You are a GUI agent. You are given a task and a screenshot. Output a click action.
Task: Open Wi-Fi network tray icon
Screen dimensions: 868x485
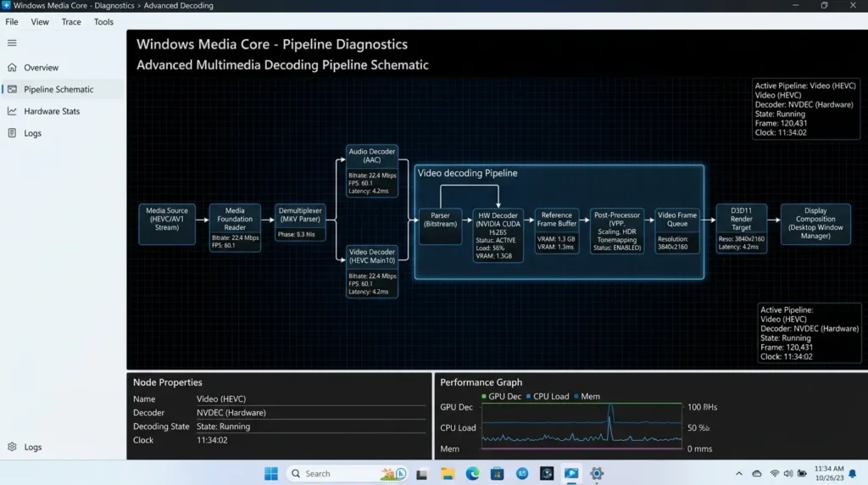[x=775, y=473]
